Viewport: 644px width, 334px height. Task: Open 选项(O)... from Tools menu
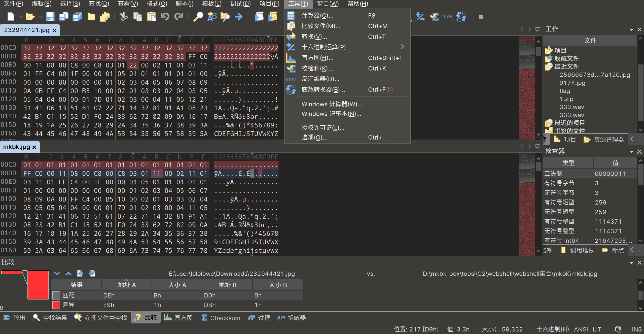pos(347,137)
